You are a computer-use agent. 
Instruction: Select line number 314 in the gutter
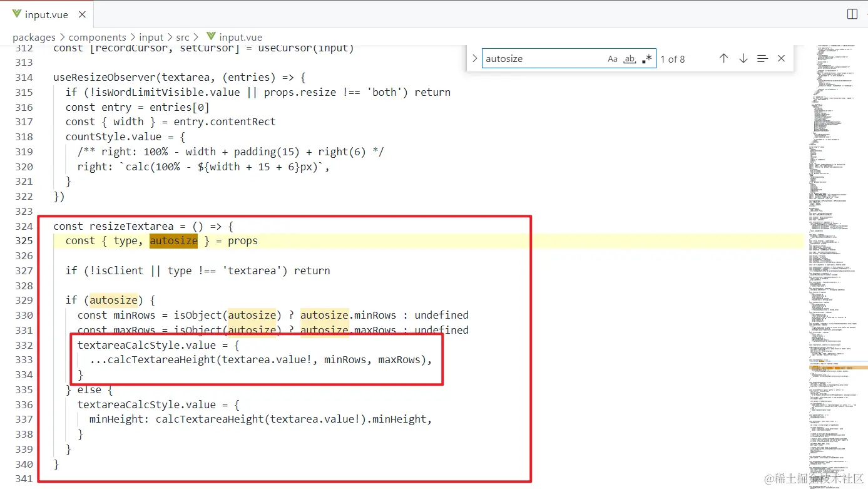24,77
